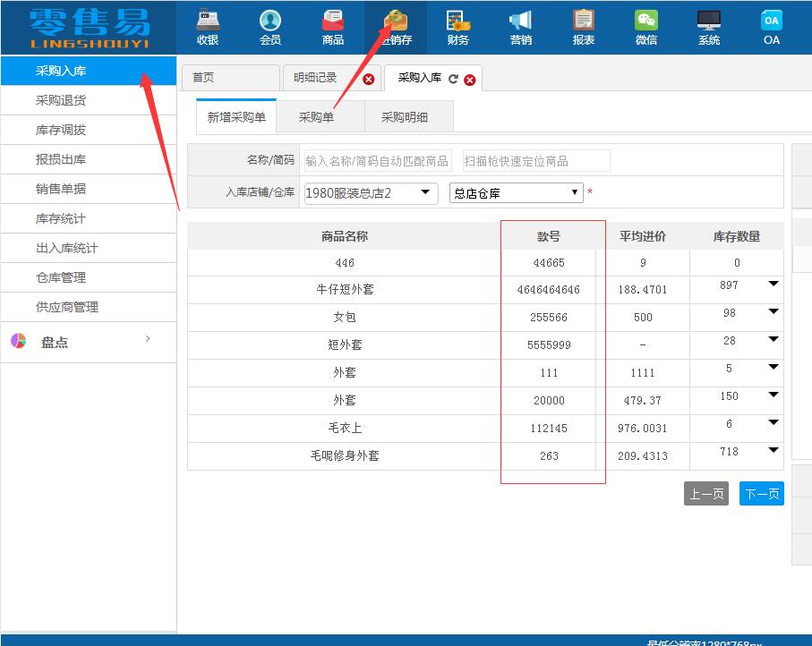Open the 会员 member module

click(270, 27)
